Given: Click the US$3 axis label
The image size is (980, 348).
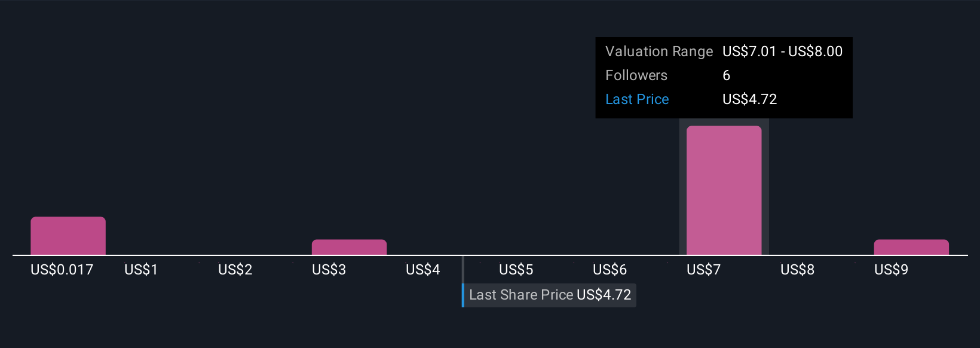Looking at the screenshot, I should pos(329,270).
